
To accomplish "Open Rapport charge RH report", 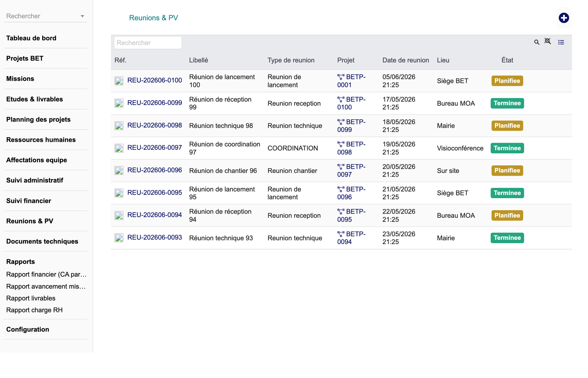I will coord(34,310).
